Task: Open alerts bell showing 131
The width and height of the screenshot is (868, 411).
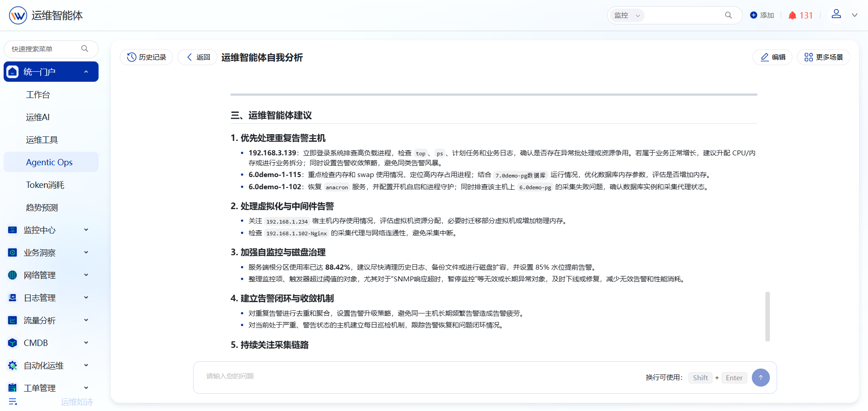Action: tap(792, 15)
